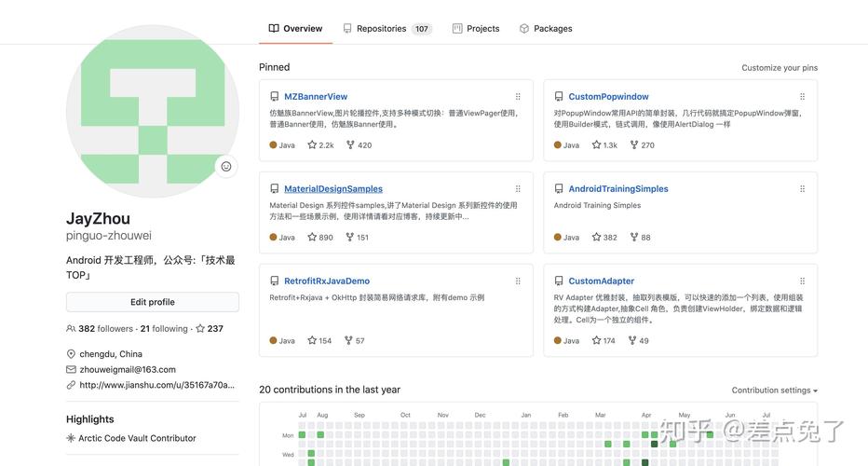Screen dimensions: 868x466
Task: Click the Java language dot on CustomAdapter
Action: 558,341
